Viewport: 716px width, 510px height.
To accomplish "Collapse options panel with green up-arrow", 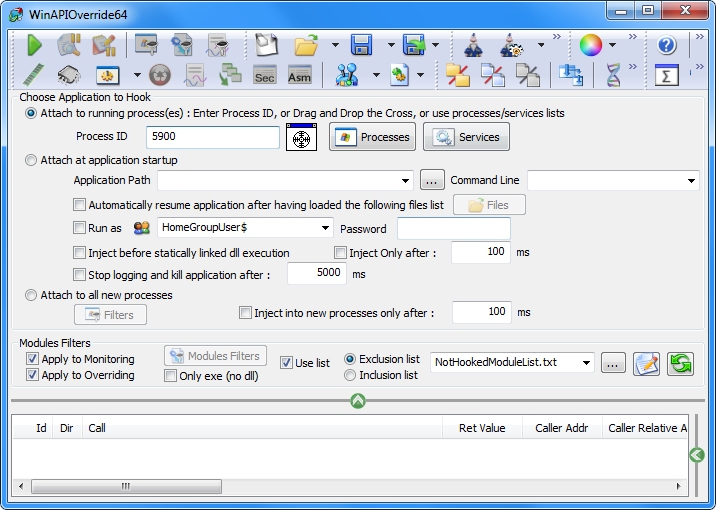I will tap(358, 401).
